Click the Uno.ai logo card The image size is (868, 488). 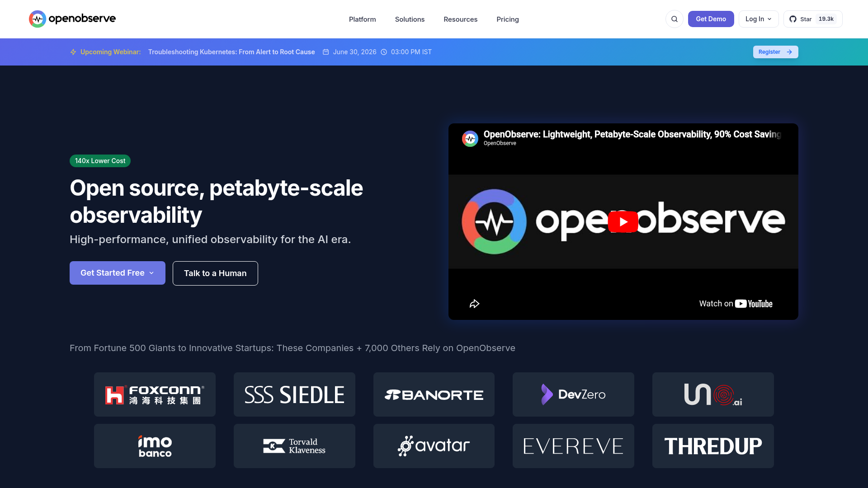tap(713, 394)
